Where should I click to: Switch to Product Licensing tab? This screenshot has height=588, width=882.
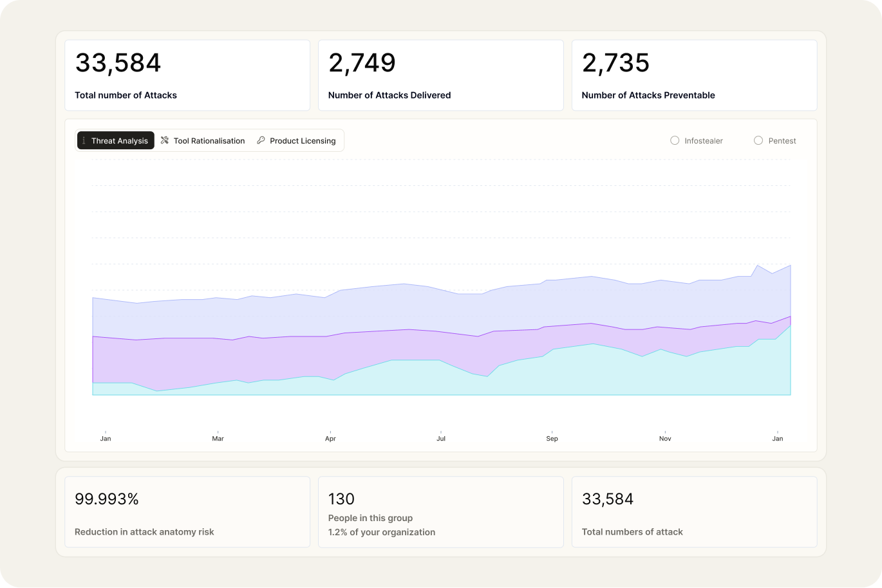tap(296, 140)
